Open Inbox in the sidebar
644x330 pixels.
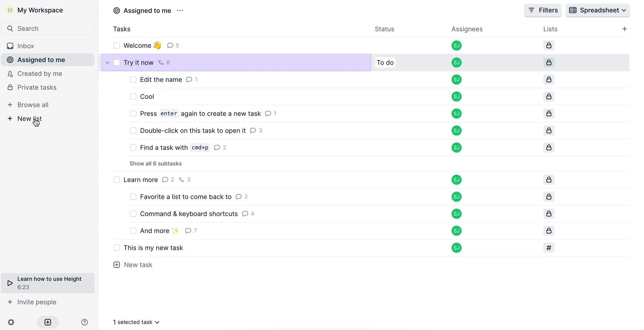click(25, 46)
